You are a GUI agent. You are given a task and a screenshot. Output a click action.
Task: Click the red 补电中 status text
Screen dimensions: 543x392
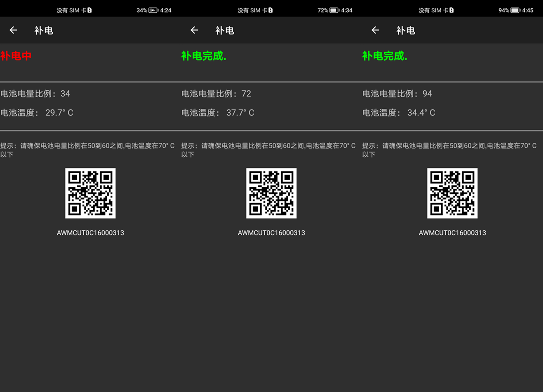pyautogui.click(x=16, y=56)
